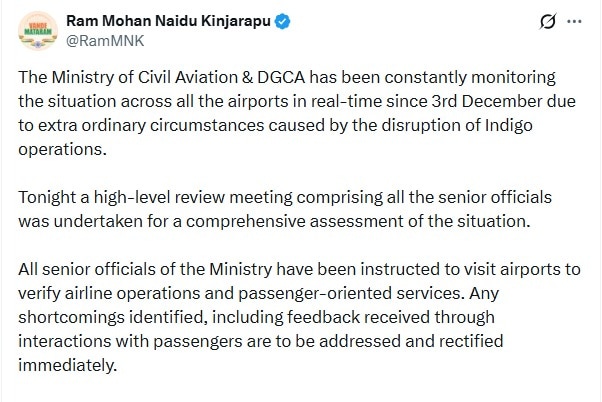Click the final word "immediately."
The width and height of the screenshot is (602, 402).
point(74,364)
